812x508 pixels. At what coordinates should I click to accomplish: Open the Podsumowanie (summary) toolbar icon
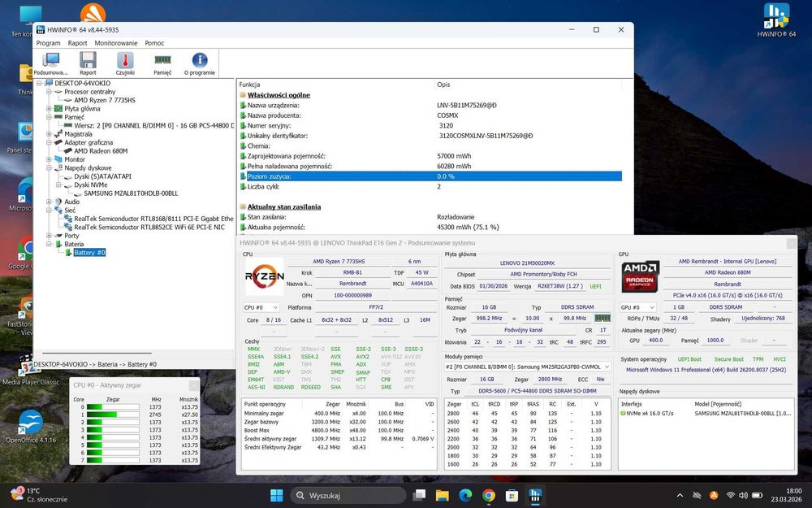tap(50, 63)
